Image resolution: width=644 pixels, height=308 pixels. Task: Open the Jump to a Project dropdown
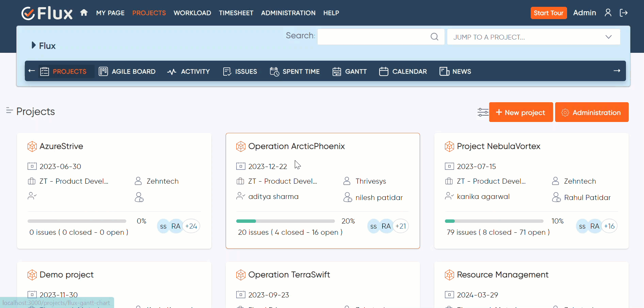tap(533, 37)
